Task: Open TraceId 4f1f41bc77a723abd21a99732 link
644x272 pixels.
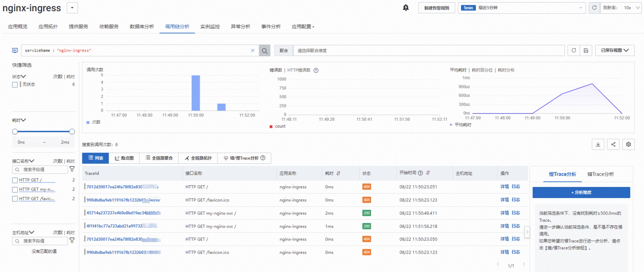Action: click(x=121, y=226)
